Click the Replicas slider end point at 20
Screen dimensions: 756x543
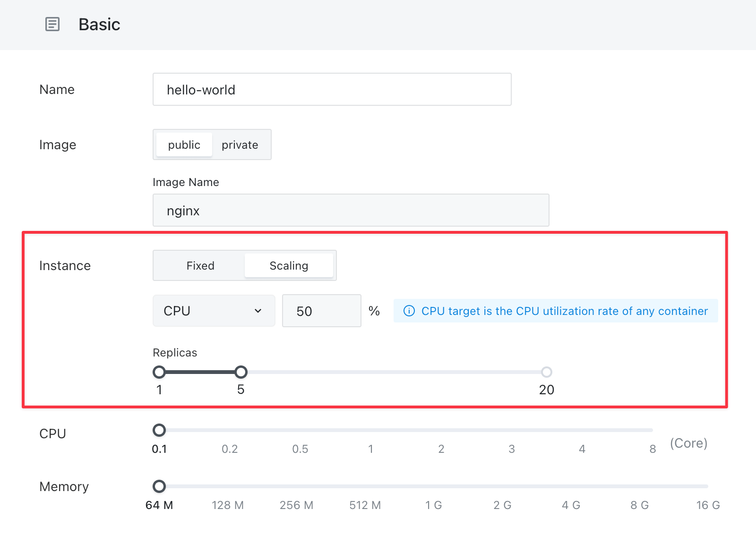pos(547,372)
